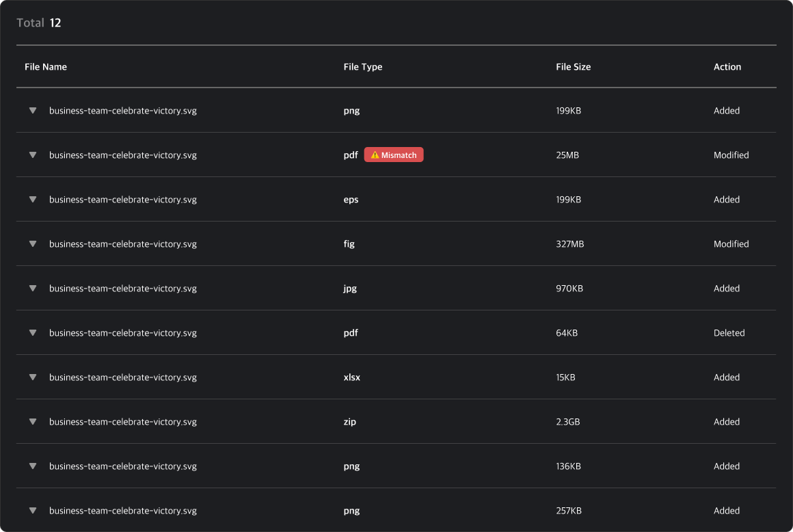The image size is (793, 532).
Task: Expand the 136KB png file row
Action: pos(32,466)
